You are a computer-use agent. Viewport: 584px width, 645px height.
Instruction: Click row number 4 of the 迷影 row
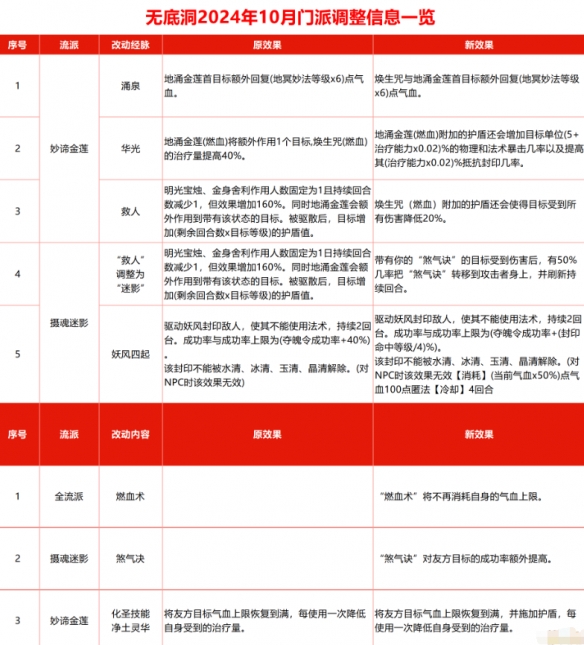pos(17,274)
